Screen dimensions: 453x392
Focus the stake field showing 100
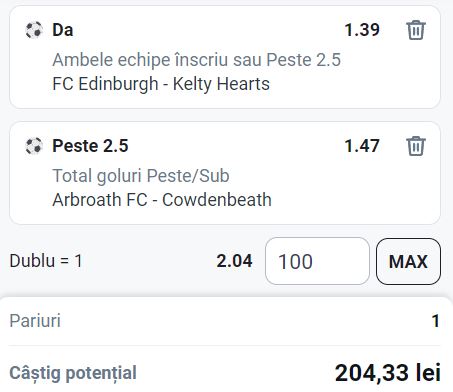(x=317, y=261)
